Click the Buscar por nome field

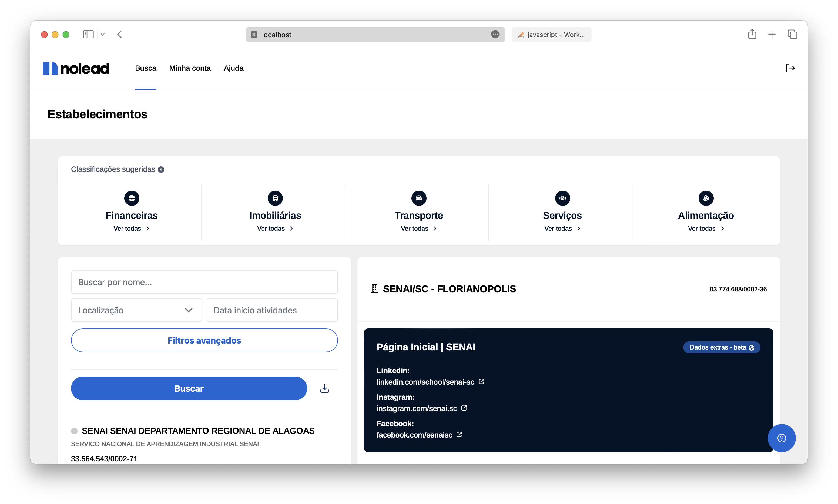(x=204, y=282)
